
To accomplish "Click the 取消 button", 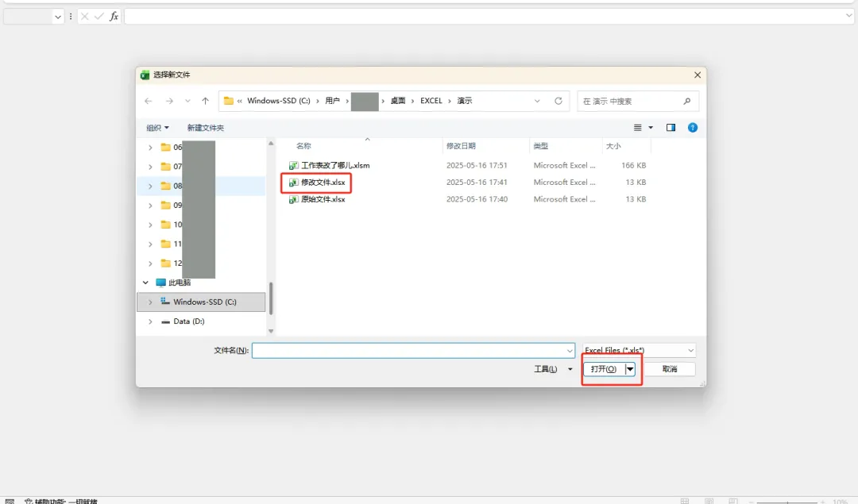I will pyautogui.click(x=670, y=370).
